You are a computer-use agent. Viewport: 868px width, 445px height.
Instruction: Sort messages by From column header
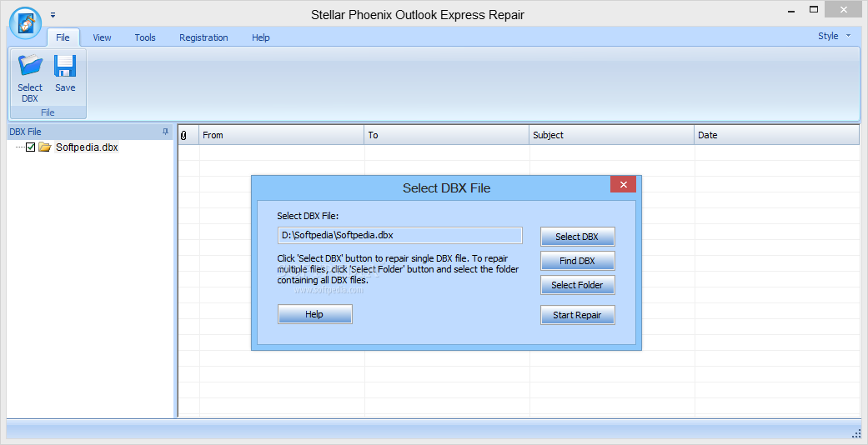pos(281,135)
